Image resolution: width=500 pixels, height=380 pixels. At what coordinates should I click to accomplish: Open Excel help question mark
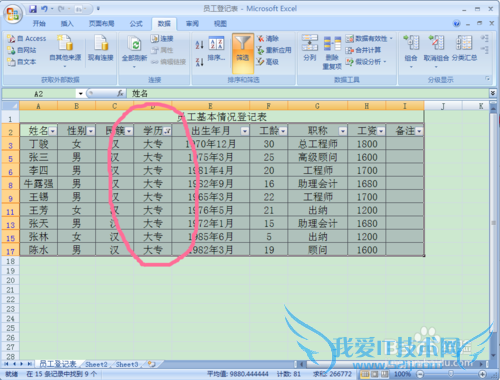click(x=457, y=23)
